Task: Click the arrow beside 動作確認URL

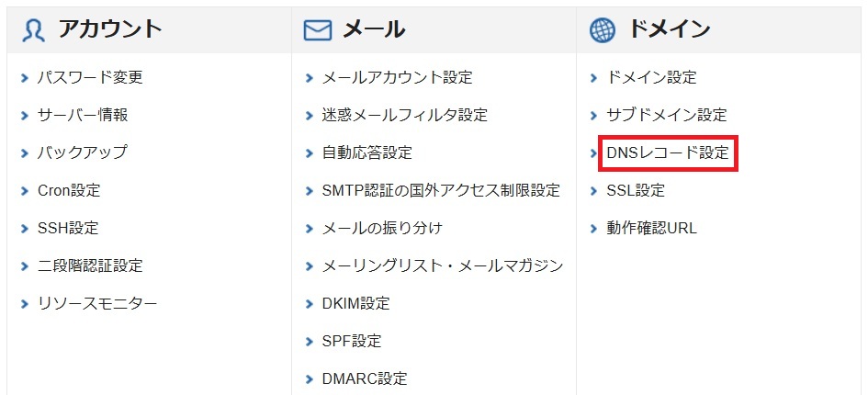Action: [x=594, y=229]
